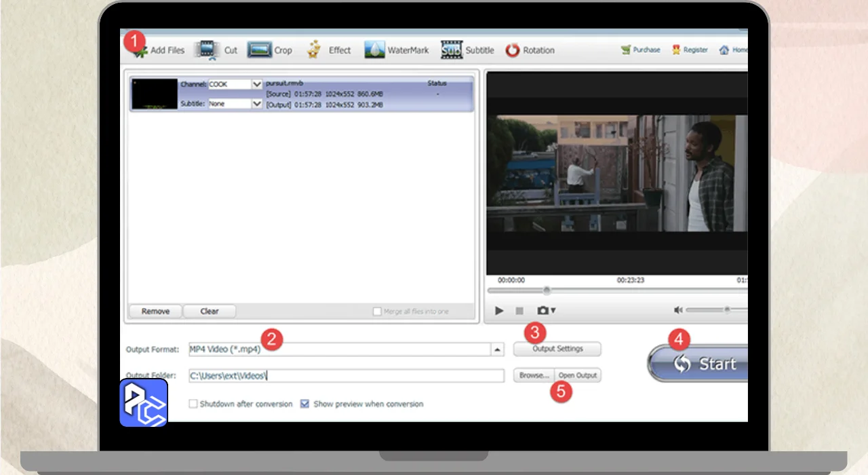Enable Shutdown after conversion checkbox
Viewport: 868px width, 475px height.
click(193, 404)
